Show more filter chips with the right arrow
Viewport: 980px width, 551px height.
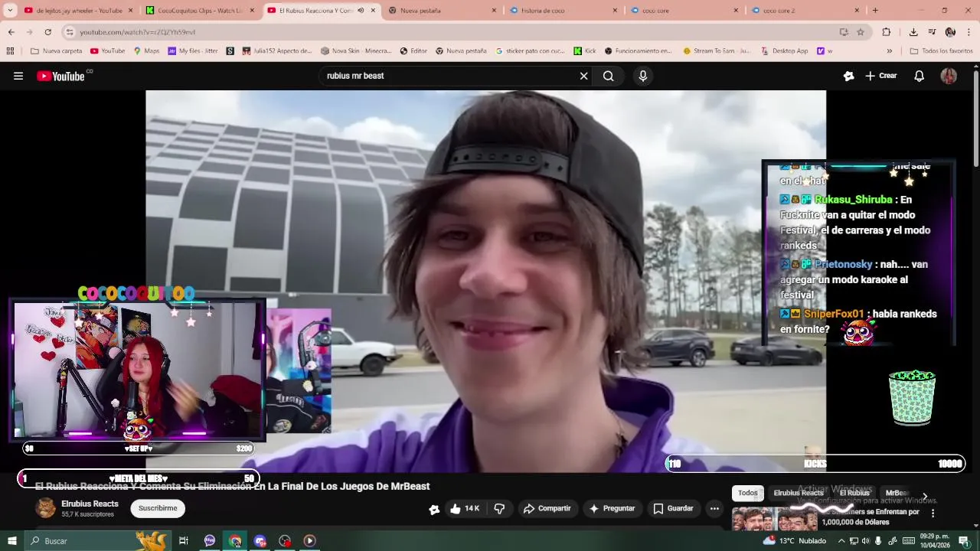925,496
